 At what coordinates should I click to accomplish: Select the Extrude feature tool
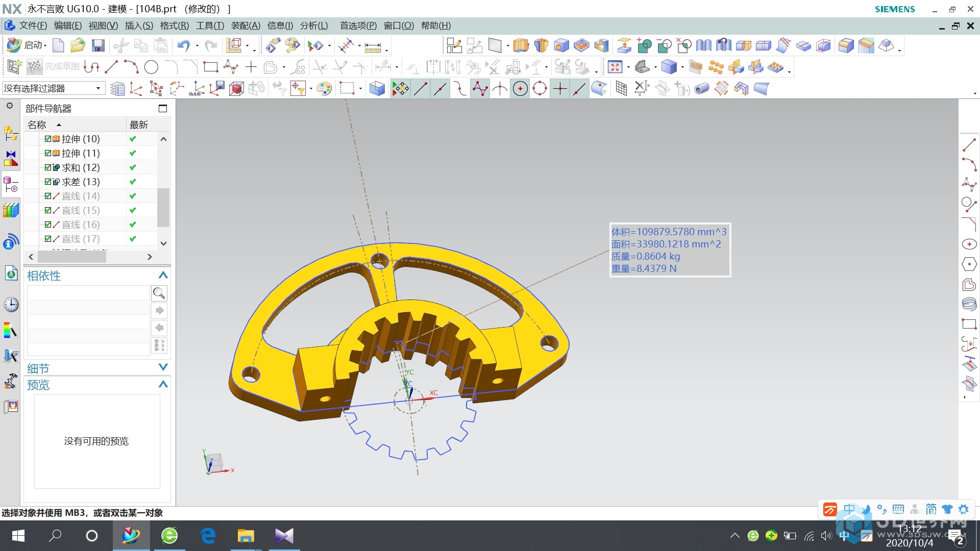pos(521,46)
